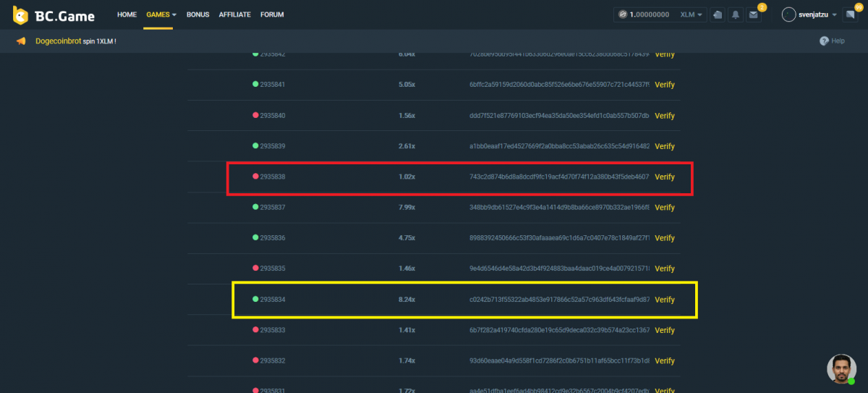Viewport: 868px width, 393px height.
Task: Click the BC.Game logo
Action: point(55,14)
